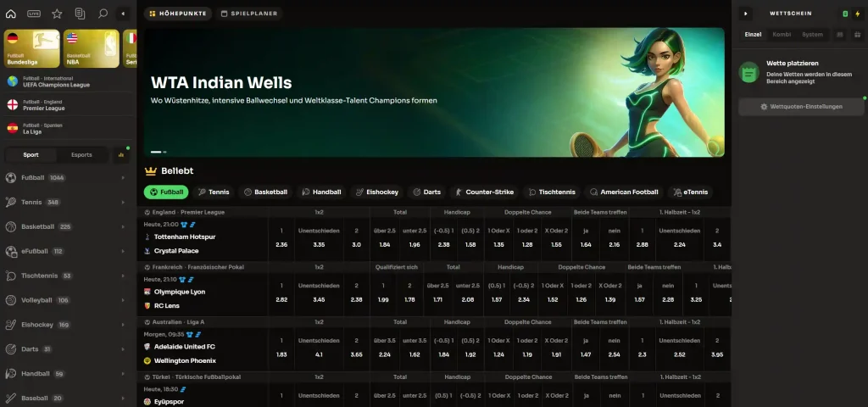868x407 pixels.
Task: Click the jersey icon beside Tottenham match time
Action: pos(184,225)
